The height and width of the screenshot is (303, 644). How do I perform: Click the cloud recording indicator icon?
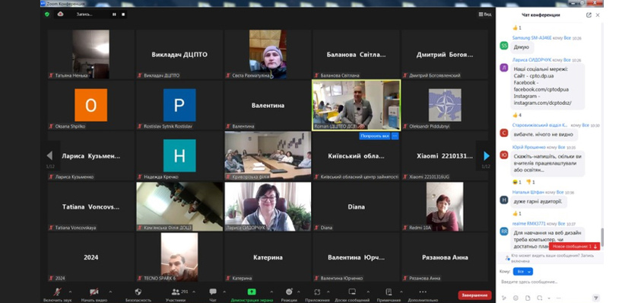pos(60,14)
